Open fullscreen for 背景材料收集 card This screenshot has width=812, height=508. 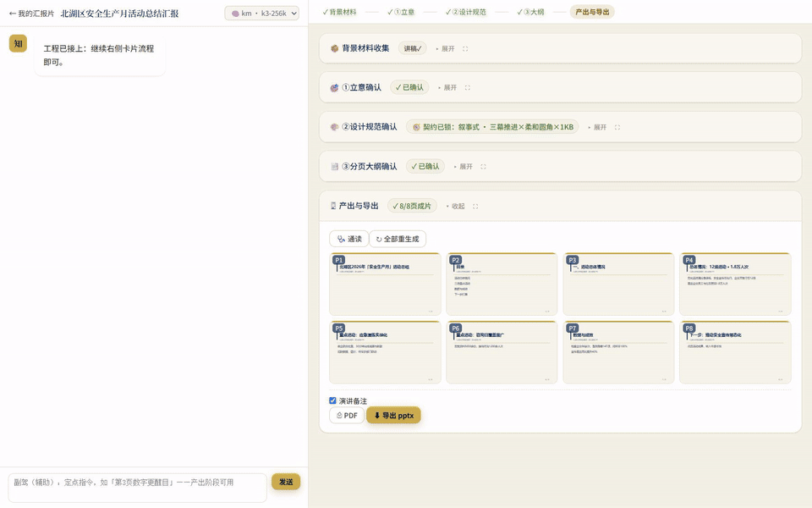465,49
